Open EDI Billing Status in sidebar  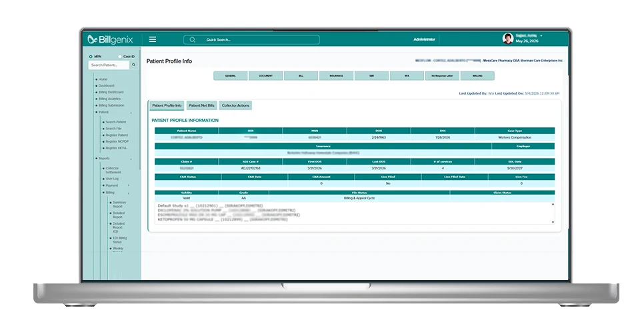click(x=120, y=240)
